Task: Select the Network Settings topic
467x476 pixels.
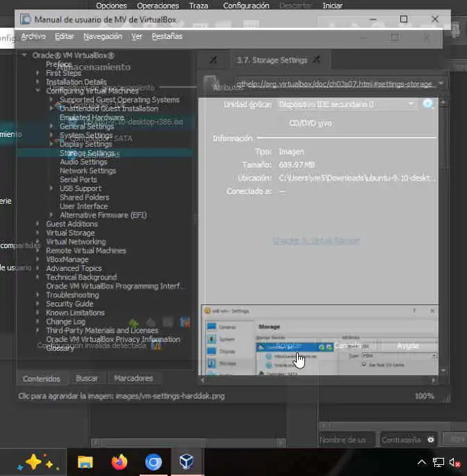Action: [88, 171]
